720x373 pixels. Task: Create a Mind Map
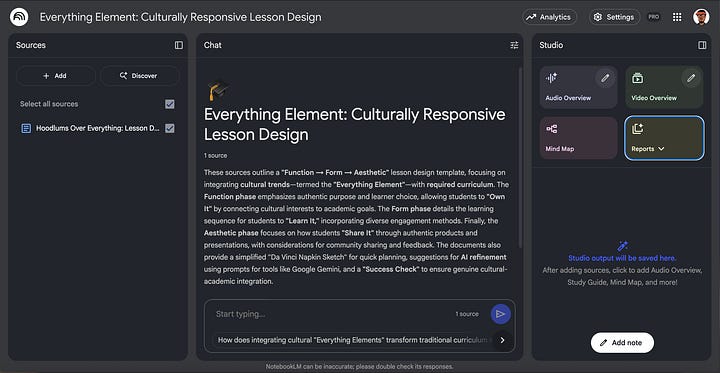tap(579, 138)
